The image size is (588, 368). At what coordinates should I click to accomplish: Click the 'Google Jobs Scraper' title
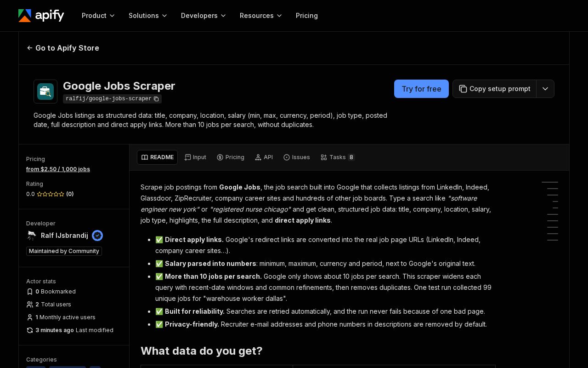(119, 86)
